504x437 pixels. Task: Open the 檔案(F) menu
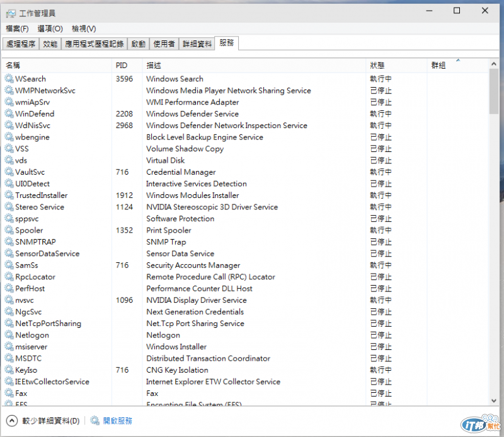[x=17, y=28]
